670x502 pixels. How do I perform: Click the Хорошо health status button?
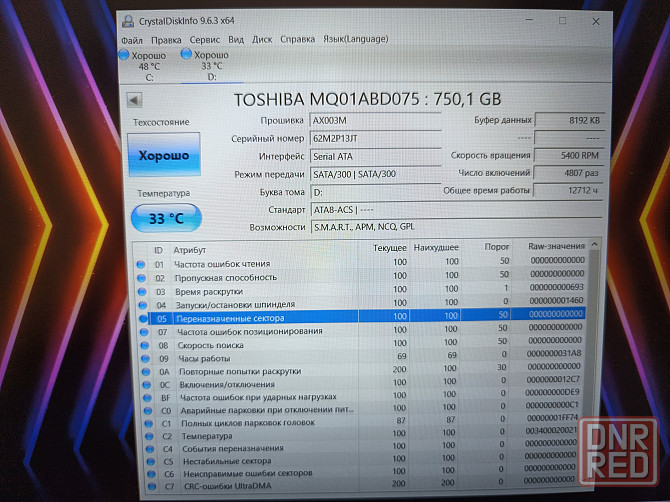(164, 159)
